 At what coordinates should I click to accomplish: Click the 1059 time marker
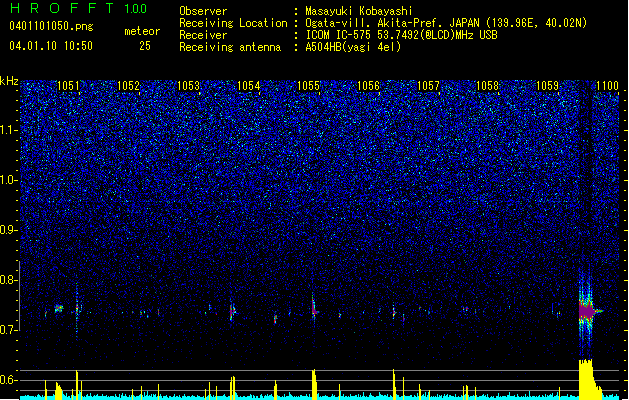coord(548,86)
